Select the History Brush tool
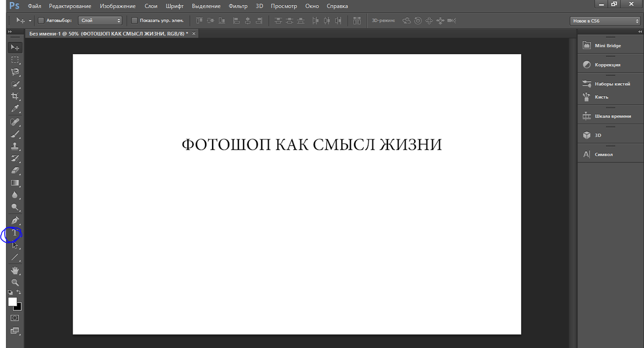Image resolution: width=644 pixels, height=348 pixels. coord(15,158)
